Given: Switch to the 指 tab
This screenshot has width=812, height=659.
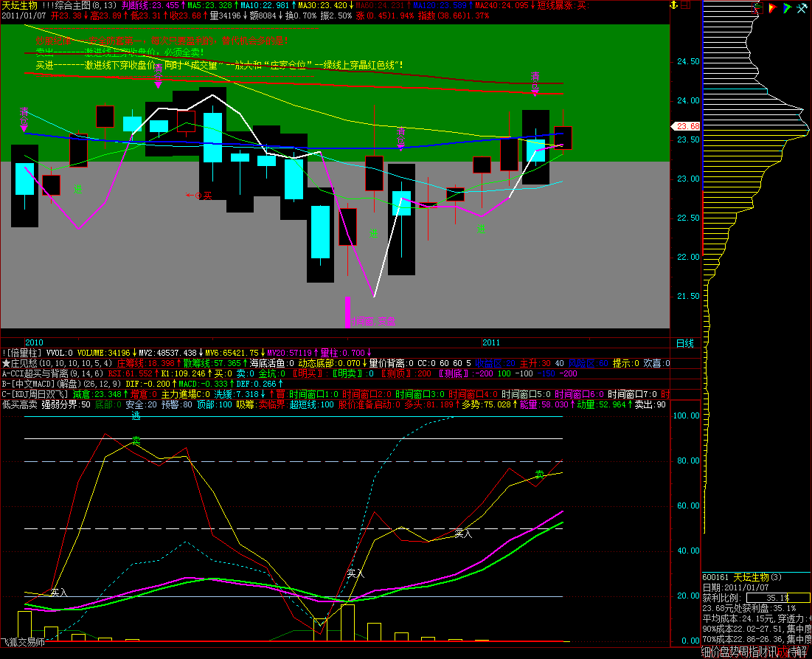Looking at the screenshot, I should [x=753, y=652].
